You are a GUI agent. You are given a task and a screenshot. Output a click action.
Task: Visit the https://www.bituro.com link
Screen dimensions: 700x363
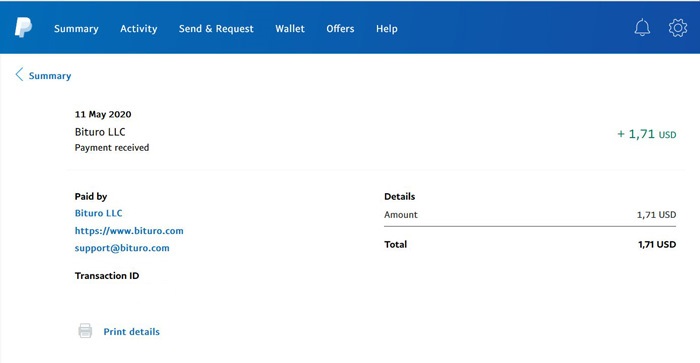pyautogui.click(x=129, y=231)
